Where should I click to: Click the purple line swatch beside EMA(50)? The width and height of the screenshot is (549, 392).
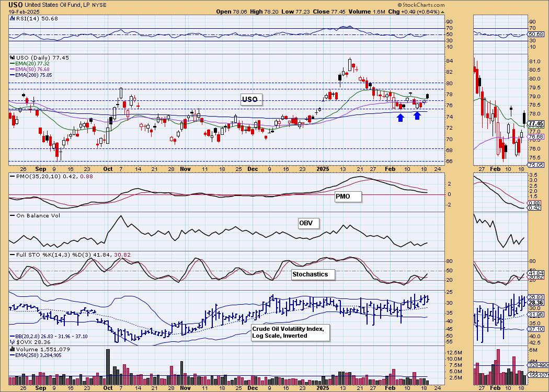[12, 69]
